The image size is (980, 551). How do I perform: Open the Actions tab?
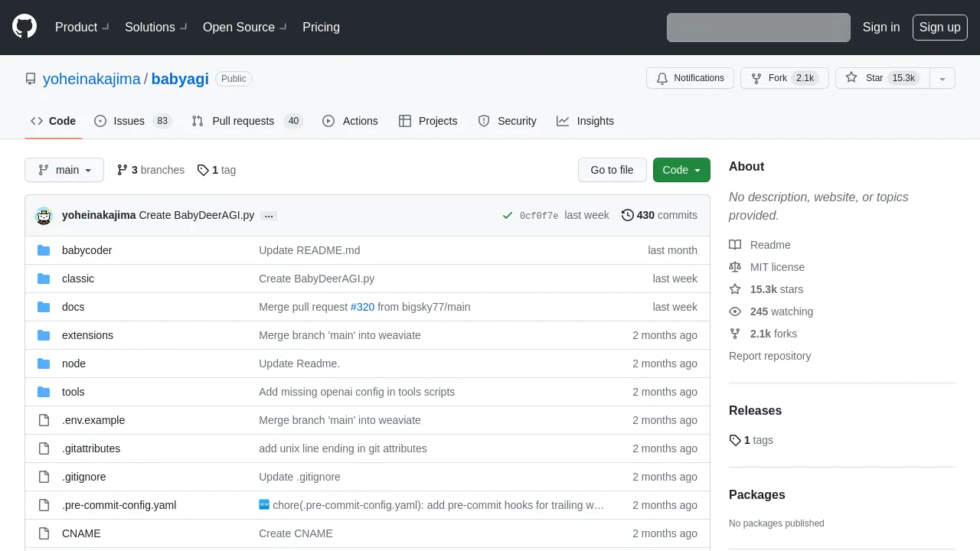[351, 121]
